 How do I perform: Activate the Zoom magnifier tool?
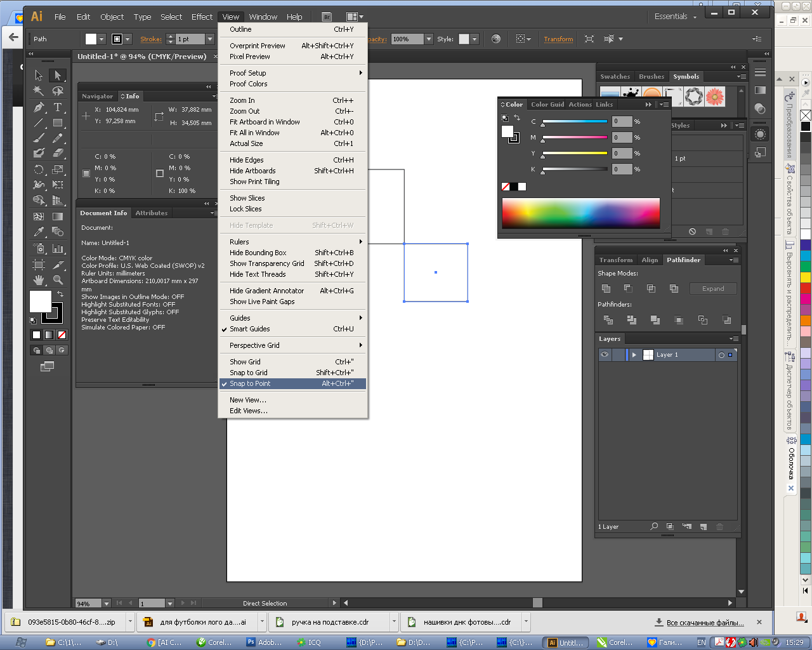click(x=58, y=280)
